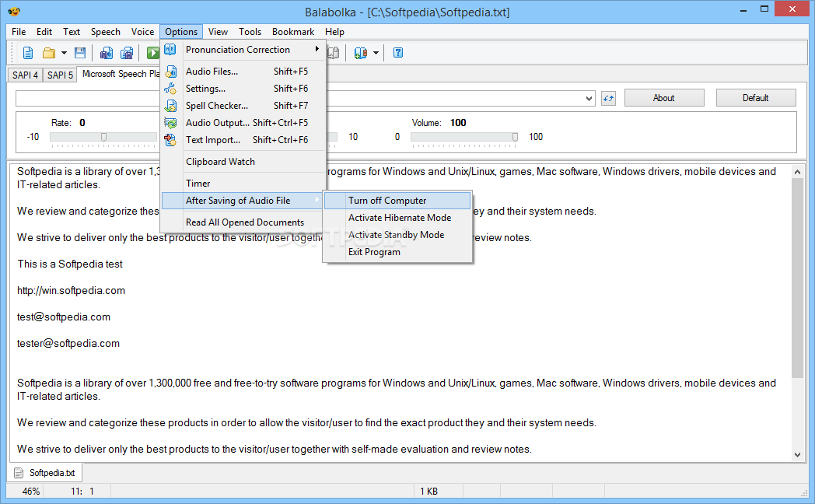Screen dimensions: 815x504
Task: Click the save audio file toolbar icon
Action: point(107,52)
